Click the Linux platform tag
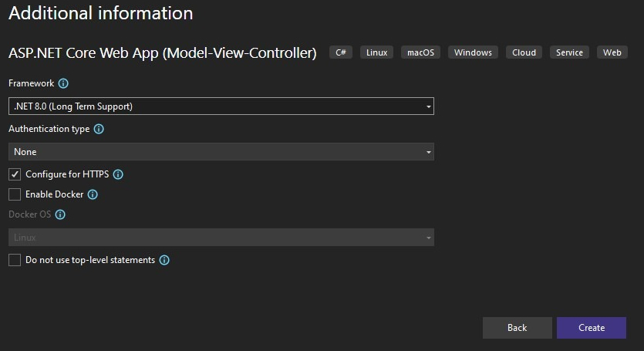This screenshot has height=351, width=644. [x=377, y=52]
